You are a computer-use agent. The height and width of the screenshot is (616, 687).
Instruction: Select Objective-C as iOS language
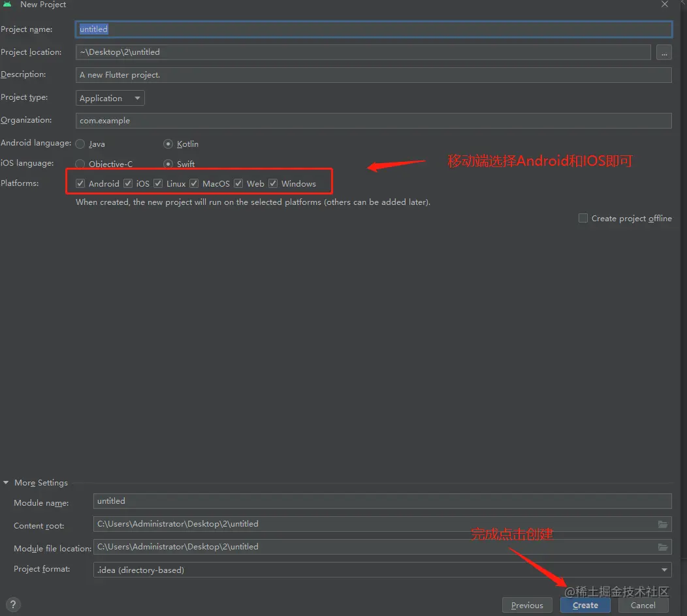(x=80, y=164)
